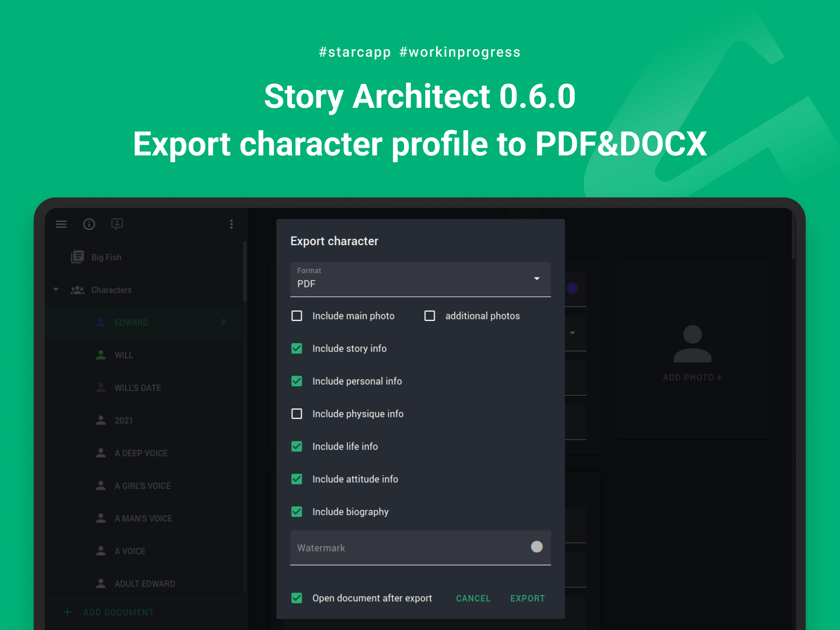Select the EDWARD character
Viewport: 840px width, 630px height.
(143, 322)
